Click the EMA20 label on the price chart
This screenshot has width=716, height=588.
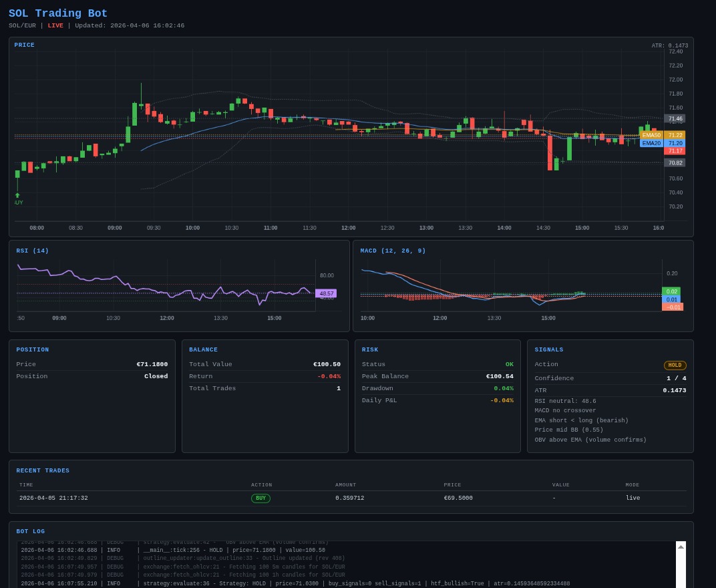click(x=651, y=143)
